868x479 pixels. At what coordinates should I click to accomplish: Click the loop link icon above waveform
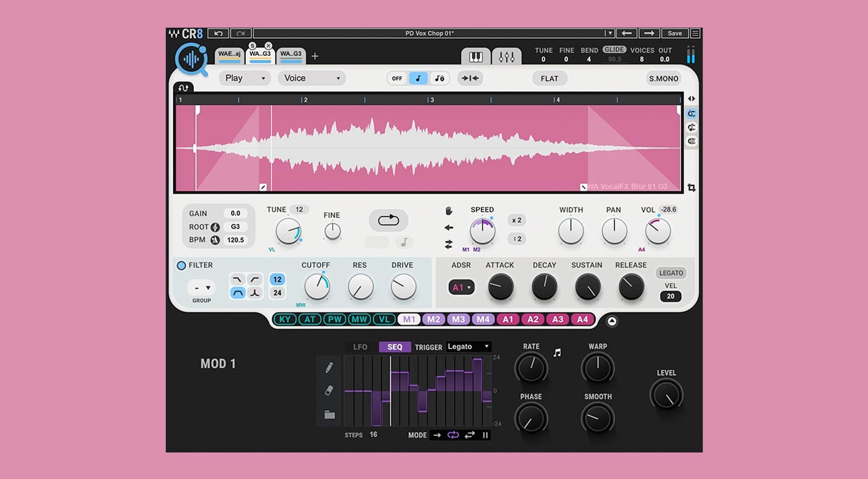pos(183,88)
